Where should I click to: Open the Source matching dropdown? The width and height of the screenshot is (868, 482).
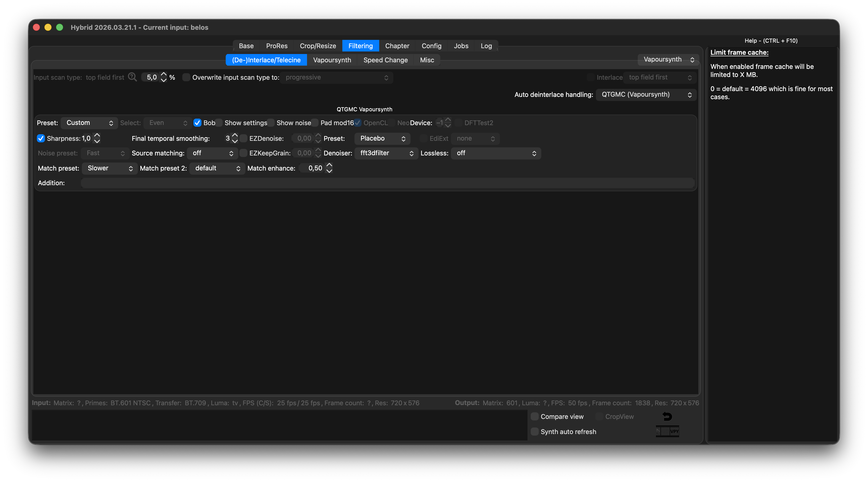click(x=213, y=153)
